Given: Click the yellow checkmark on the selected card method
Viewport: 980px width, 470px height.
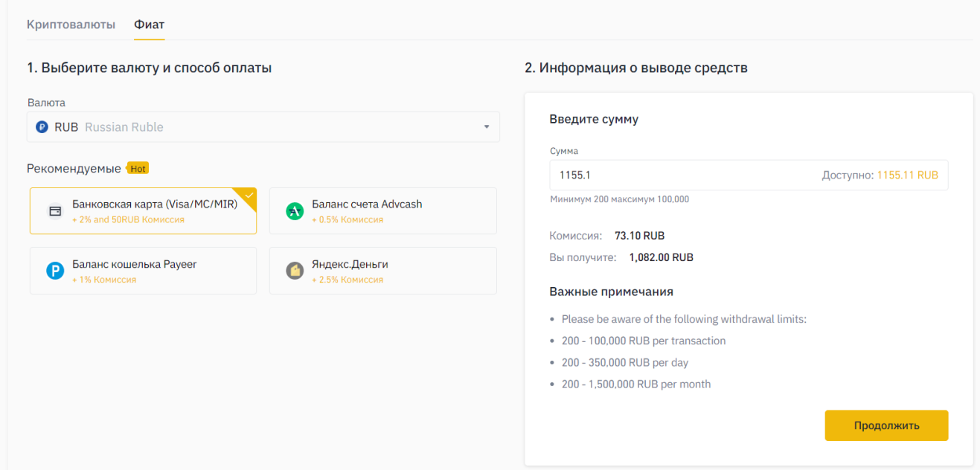Looking at the screenshot, I should tap(250, 194).
